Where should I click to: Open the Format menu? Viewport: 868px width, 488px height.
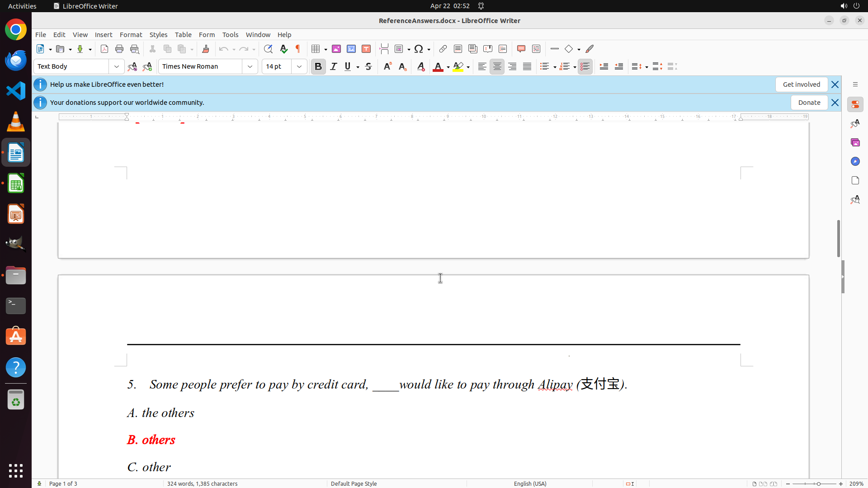pyautogui.click(x=131, y=34)
